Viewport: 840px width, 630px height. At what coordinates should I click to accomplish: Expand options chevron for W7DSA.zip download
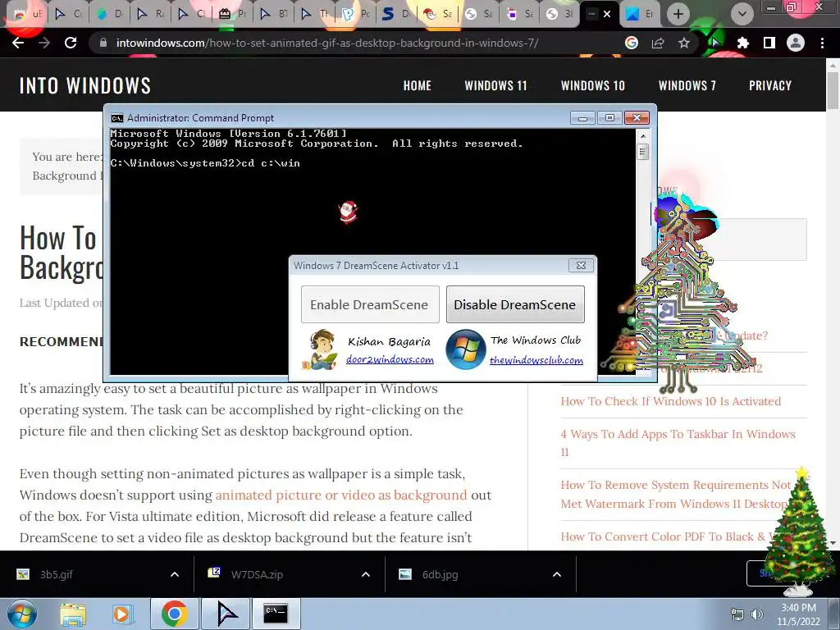coord(366,574)
